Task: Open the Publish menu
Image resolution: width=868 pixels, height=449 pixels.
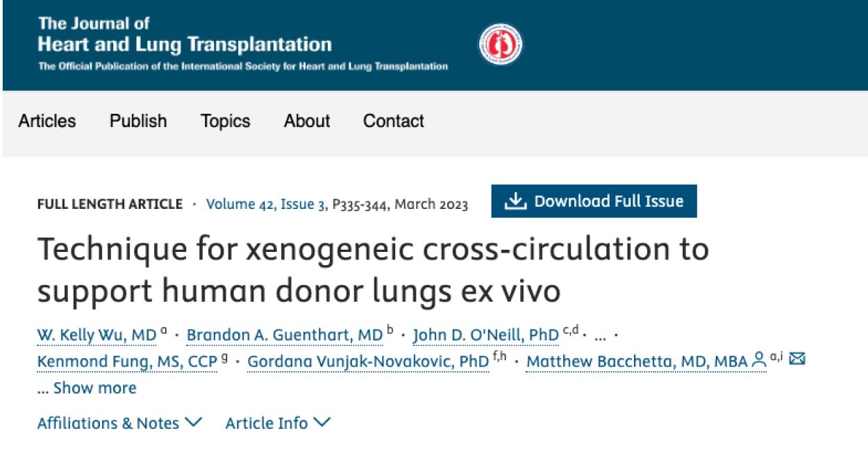Action: pyautogui.click(x=137, y=121)
